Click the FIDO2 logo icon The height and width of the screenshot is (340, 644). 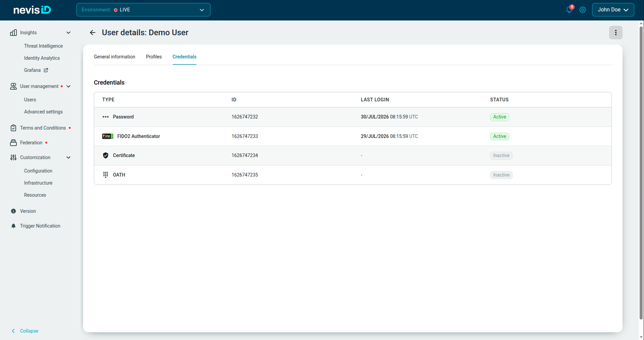108,136
